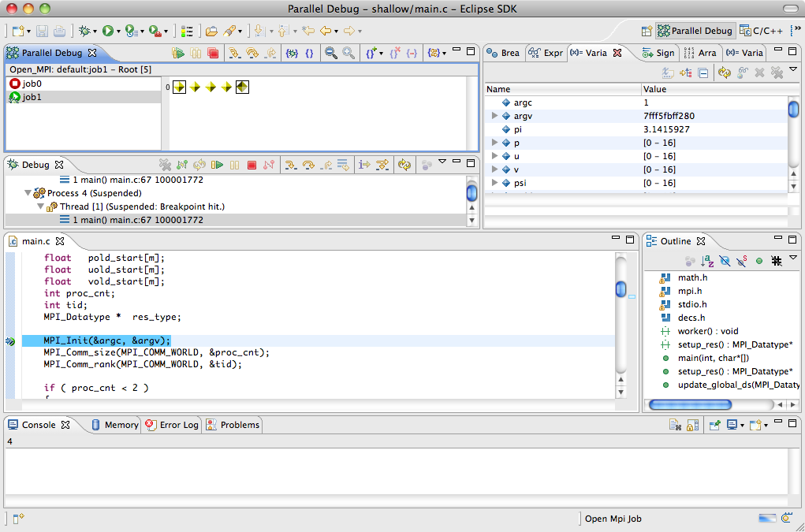805x532 pixels.
Task: Toggle Hide Fields in the Outline toolbar
Action: tap(725, 261)
